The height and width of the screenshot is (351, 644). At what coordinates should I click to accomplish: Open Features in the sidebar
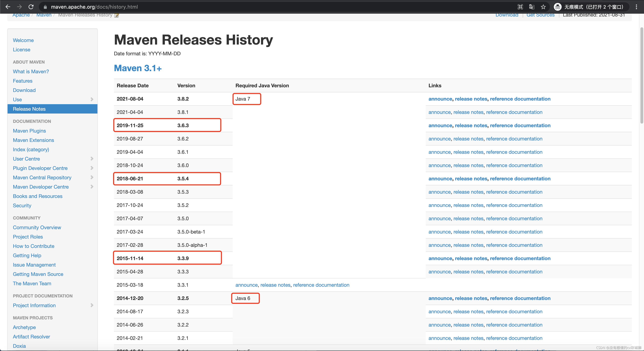[22, 81]
